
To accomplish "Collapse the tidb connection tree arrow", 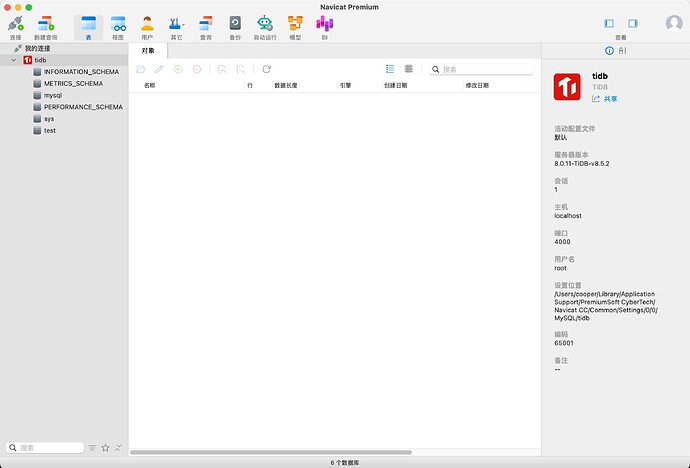I will click(14, 60).
